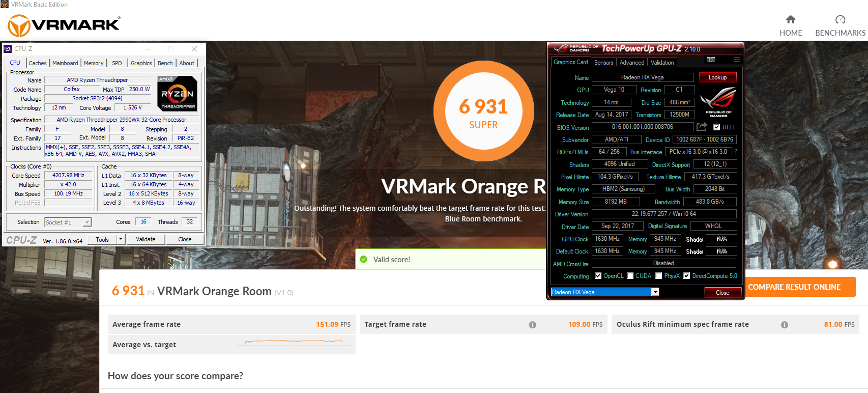Click the Core Speed value 4207.98 MHz

68,175
